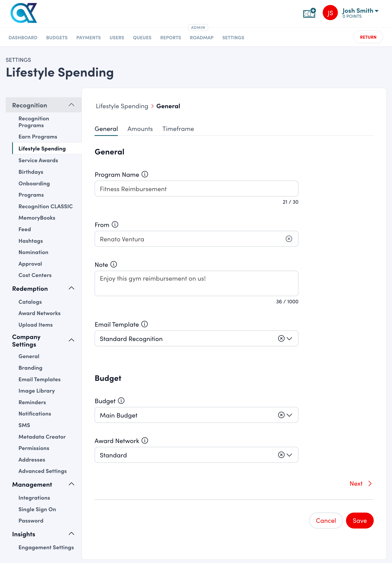The image size is (392, 563).
Task: Collapse the Recognition sidebar section
Action: tap(71, 105)
